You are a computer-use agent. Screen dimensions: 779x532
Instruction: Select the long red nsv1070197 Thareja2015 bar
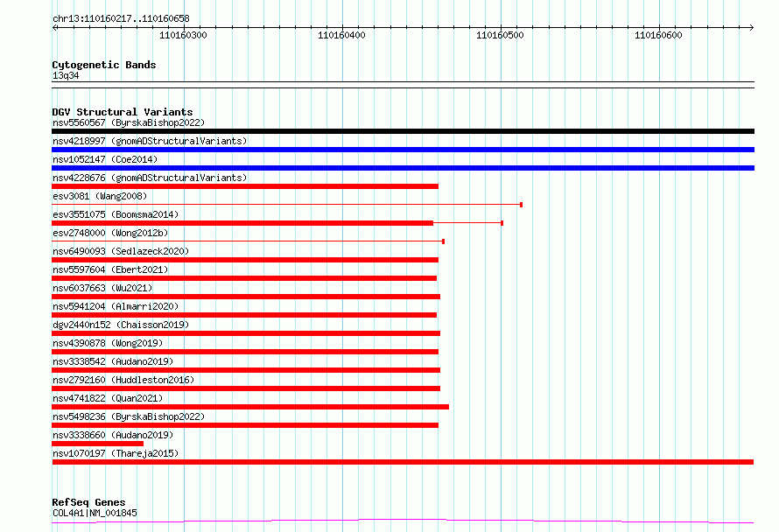point(403,462)
